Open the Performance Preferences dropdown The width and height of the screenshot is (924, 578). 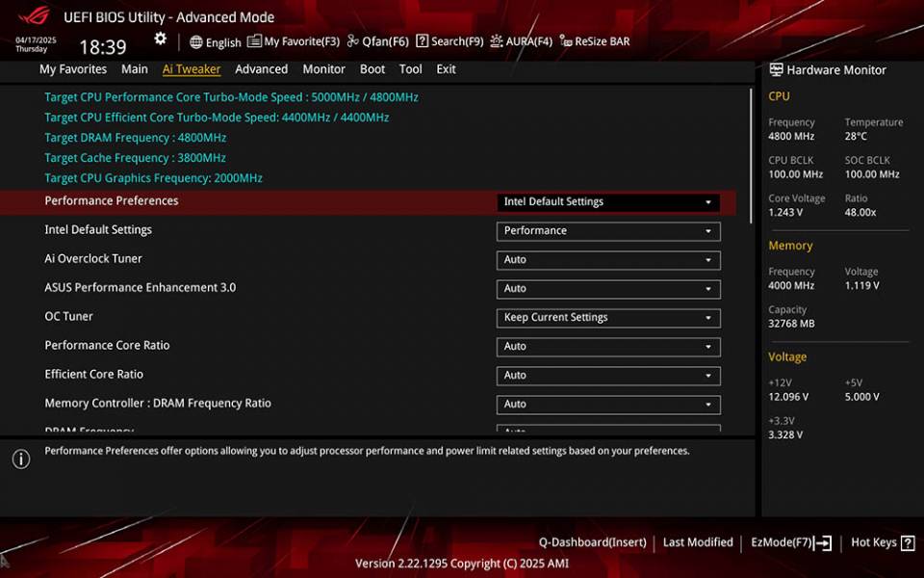click(608, 201)
